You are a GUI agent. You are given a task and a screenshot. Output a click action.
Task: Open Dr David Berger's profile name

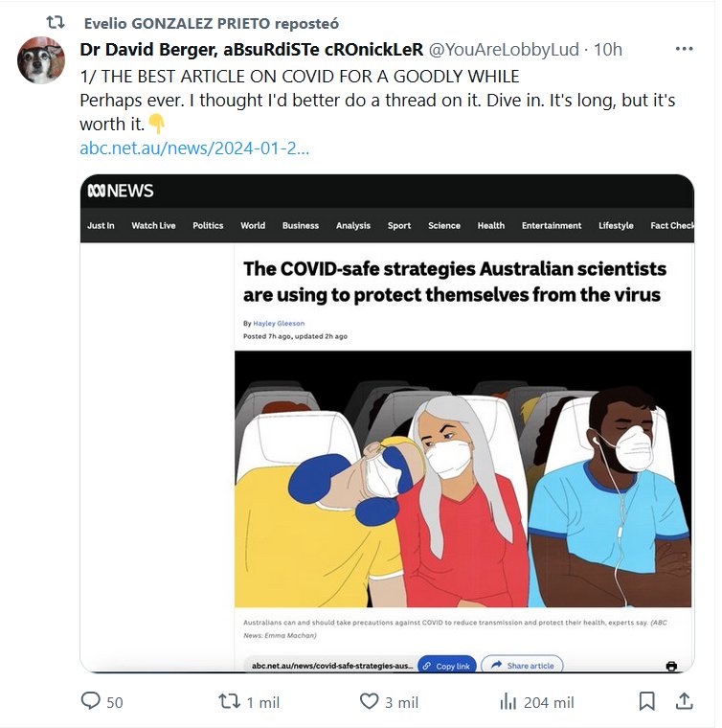[251, 50]
